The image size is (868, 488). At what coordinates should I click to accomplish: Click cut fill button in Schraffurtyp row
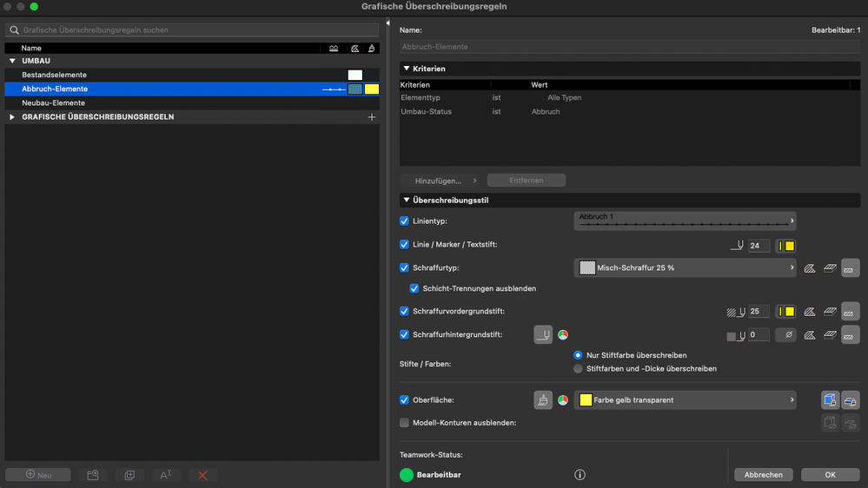(851, 267)
